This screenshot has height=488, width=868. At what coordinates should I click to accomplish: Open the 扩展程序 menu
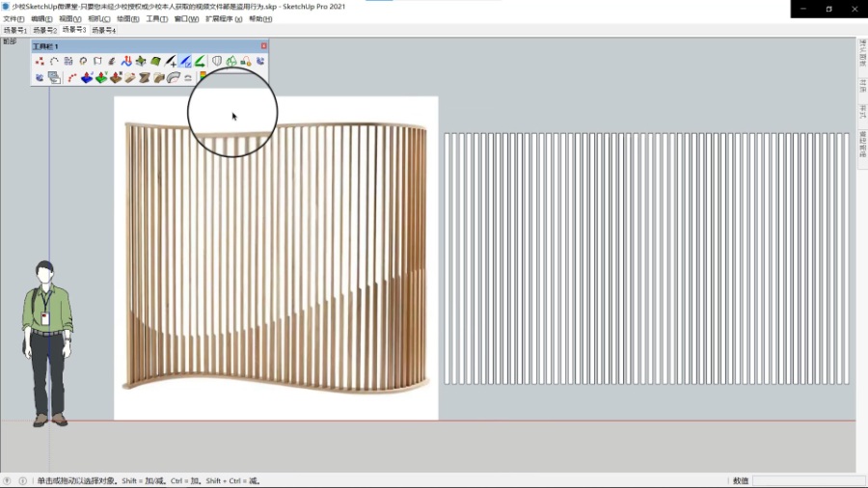(224, 19)
